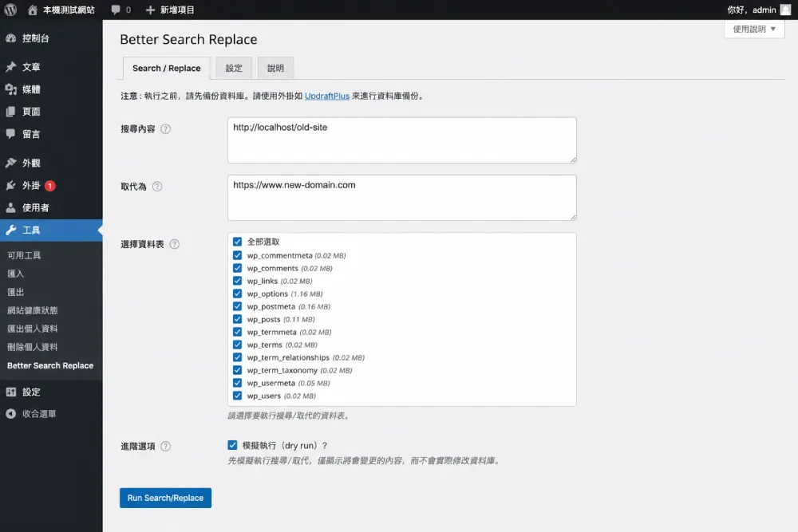Uncheck the wp_terms table
798x532 pixels.
click(237, 345)
